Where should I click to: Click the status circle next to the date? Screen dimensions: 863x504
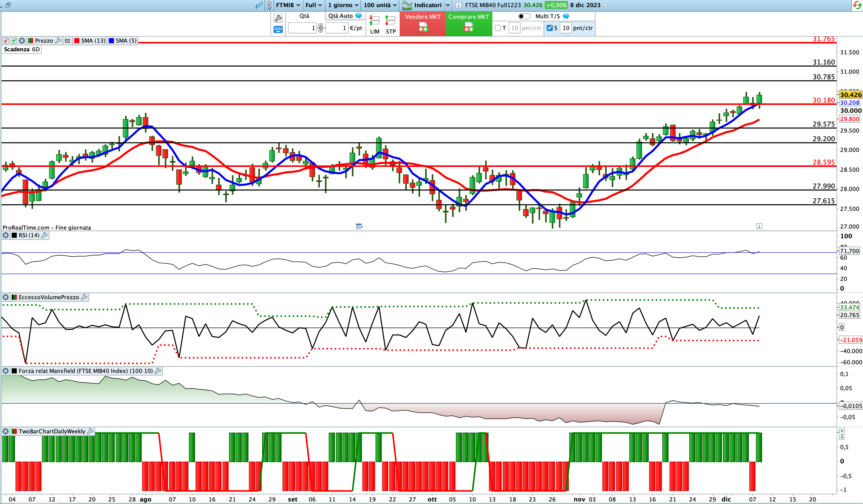click(x=605, y=5)
